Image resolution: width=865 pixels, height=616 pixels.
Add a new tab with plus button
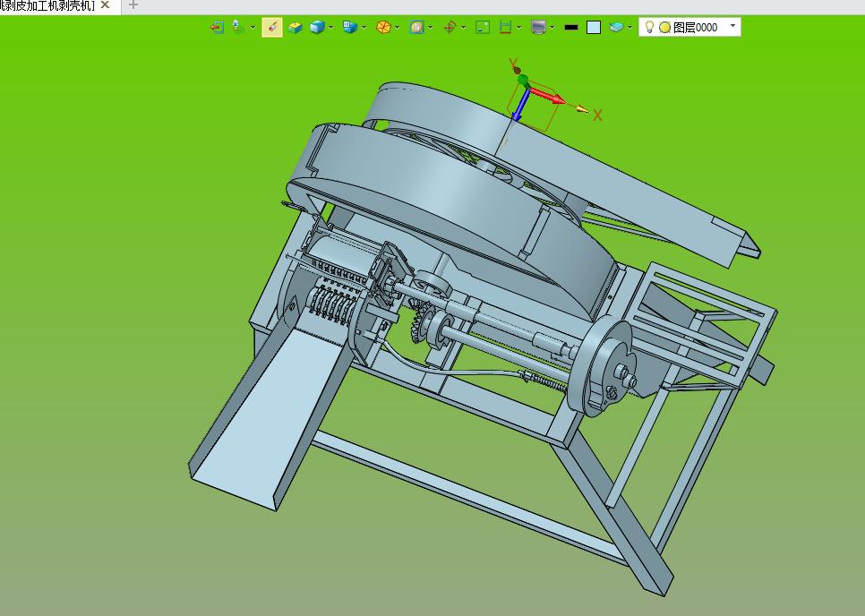[133, 5]
